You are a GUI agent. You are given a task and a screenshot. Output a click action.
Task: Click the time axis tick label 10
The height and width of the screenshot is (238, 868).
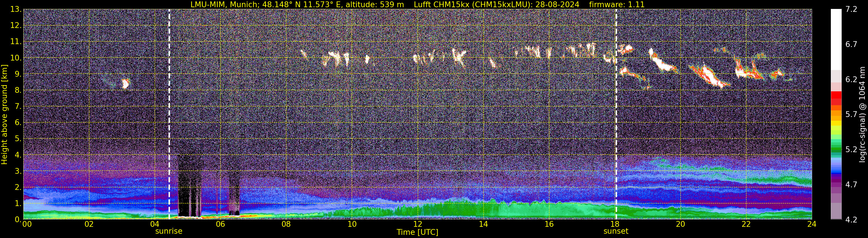pos(352,224)
